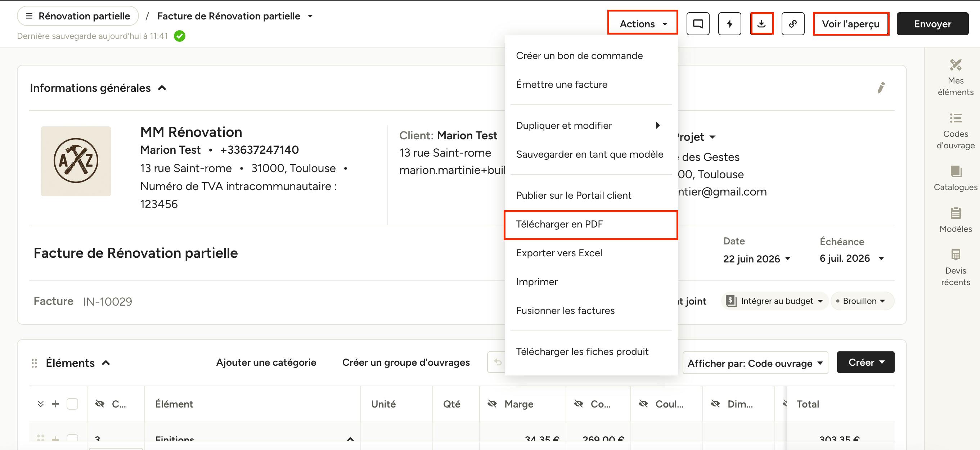Open the Échéance 6 juil. 2026 picker
Screen dimensions: 980x450
tap(852, 258)
